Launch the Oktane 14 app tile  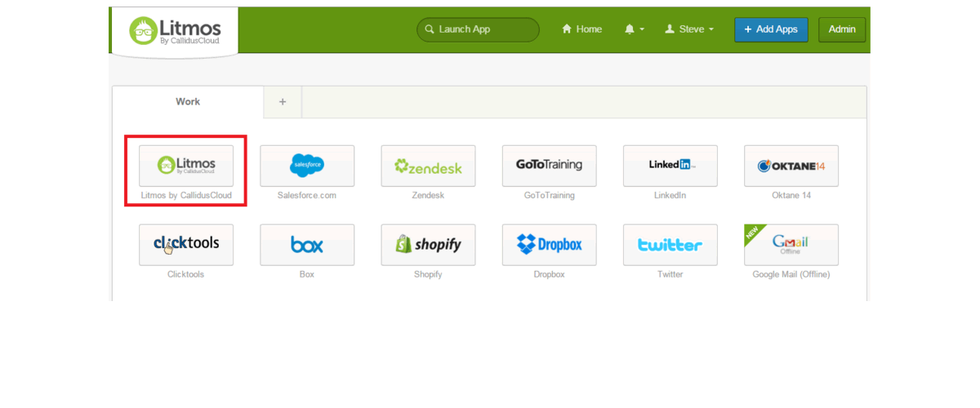point(791,166)
